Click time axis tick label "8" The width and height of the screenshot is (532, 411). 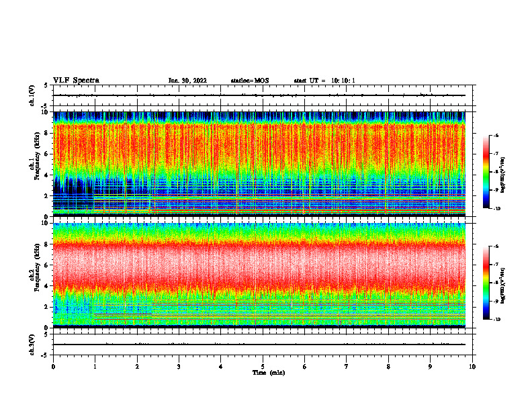(x=388, y=367)
